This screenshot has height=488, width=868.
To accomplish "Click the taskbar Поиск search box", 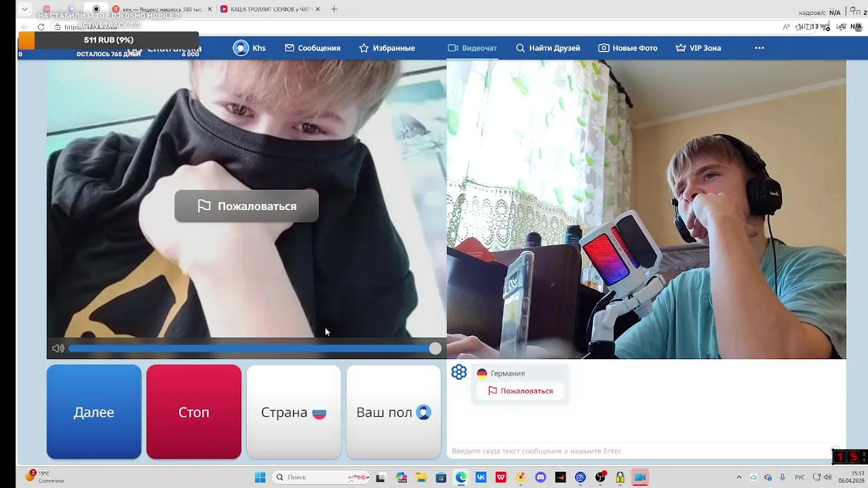I will [x=321, y=477].
